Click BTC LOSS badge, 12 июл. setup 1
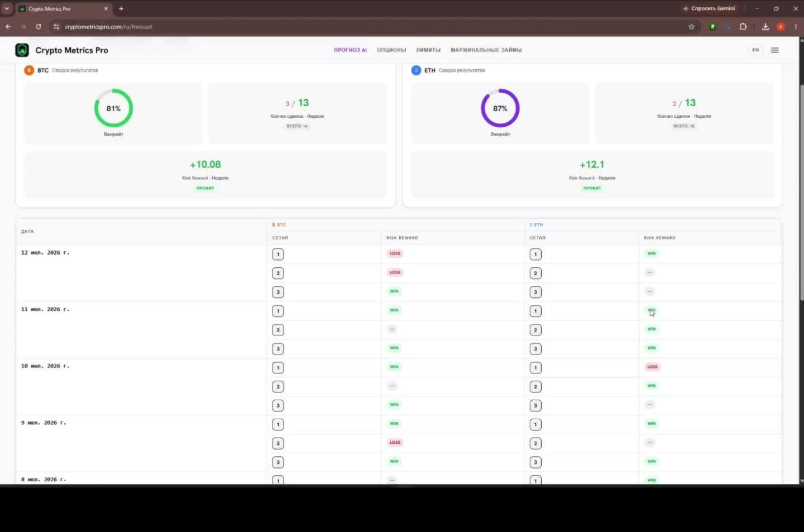Image resolution: width=804 pixels, height=532 pixels. 395,253
